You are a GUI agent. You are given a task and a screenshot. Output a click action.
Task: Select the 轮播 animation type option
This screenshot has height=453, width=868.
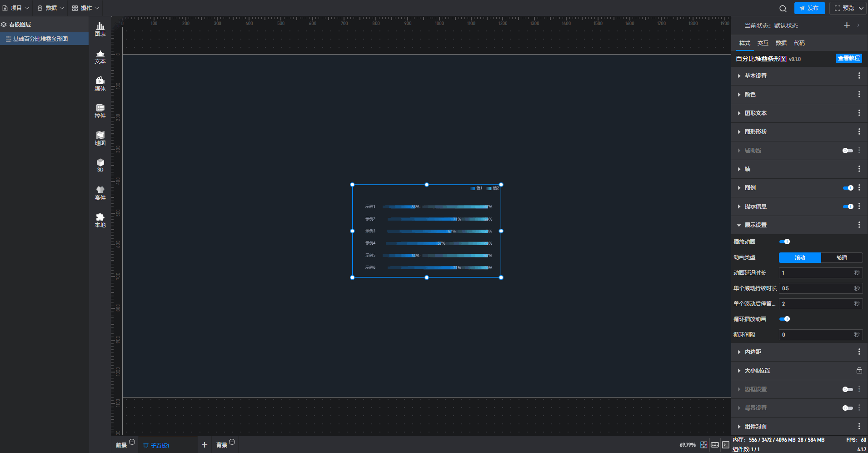[842, 257]
